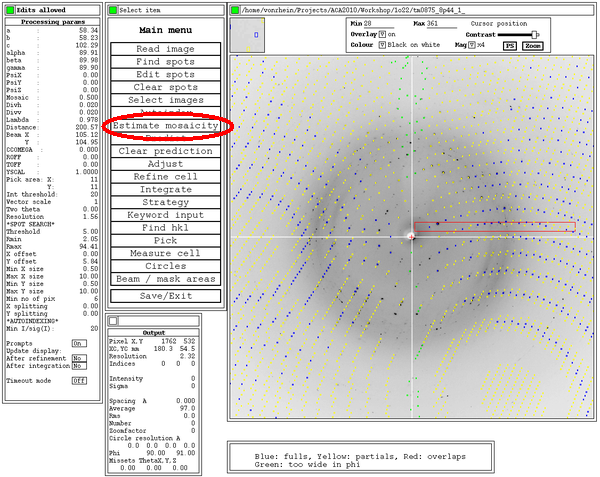The width and height of the screenshot is (600, 477).
Task: Choose Read image in Main menu
Action: (x=165, y=49)
